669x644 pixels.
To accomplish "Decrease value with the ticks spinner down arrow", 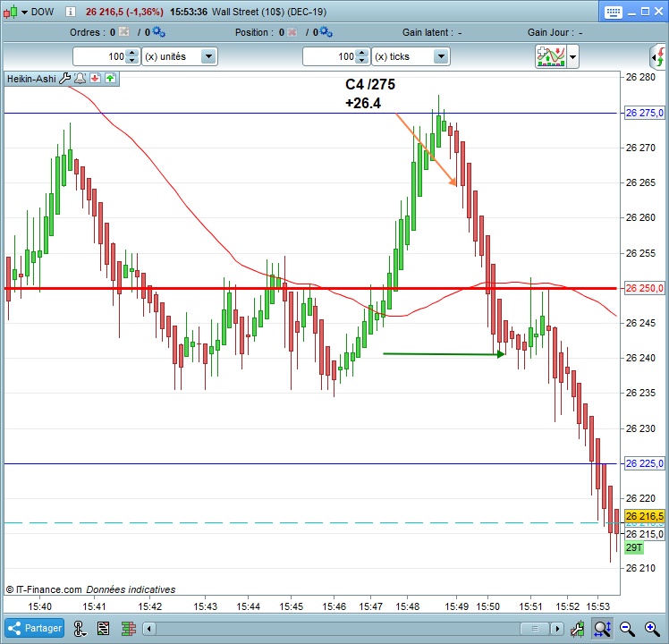I will [x=362, y=61].
